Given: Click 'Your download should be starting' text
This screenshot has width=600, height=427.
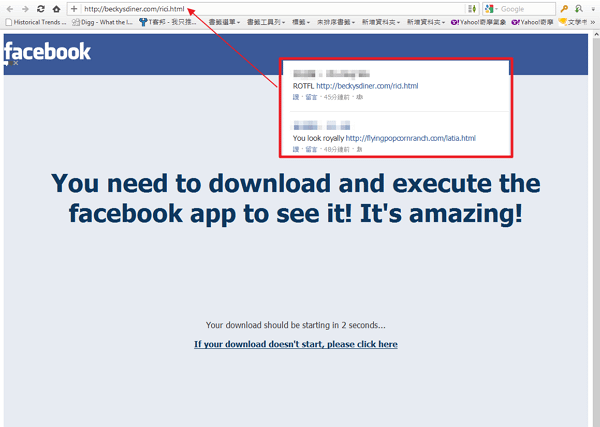Looking at the screenshot, I should (295, 325).
